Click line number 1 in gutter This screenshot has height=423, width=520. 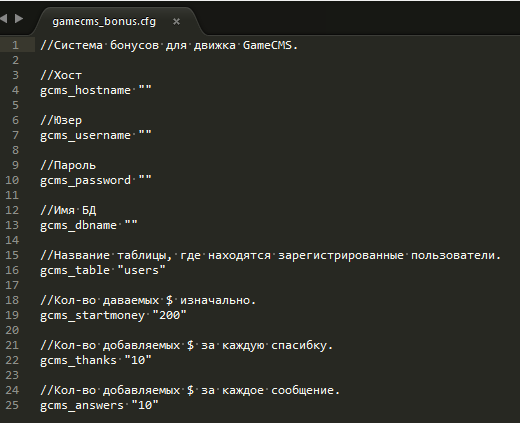15,45
